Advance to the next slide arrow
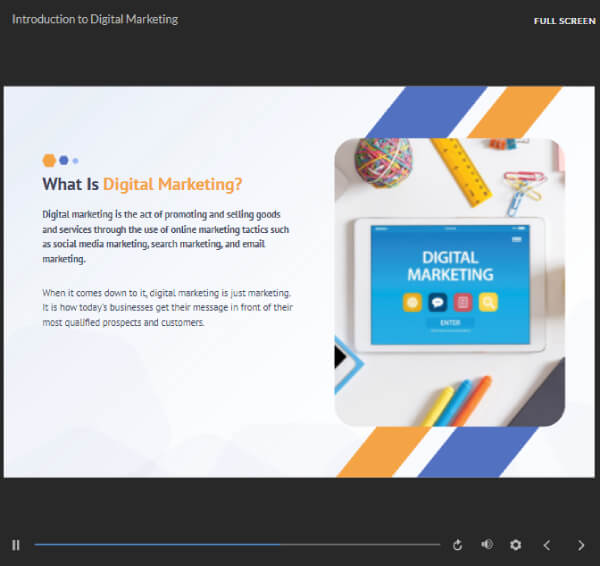Screen dimensions: 600x566 [x=581, y=545]
